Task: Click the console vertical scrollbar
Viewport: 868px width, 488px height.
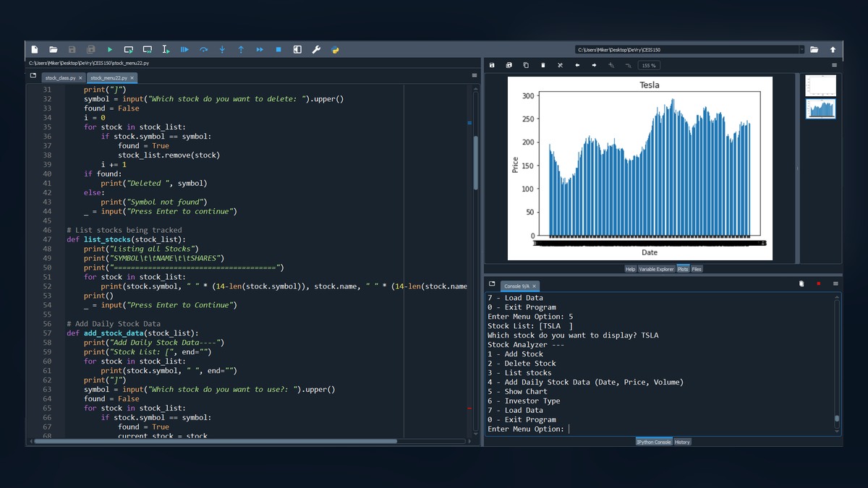Action: [837, 418]
